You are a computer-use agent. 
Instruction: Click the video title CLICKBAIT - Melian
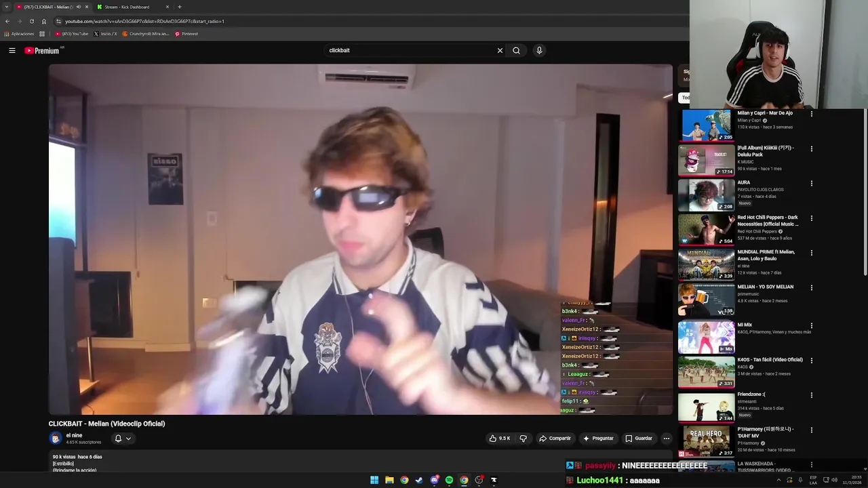(x=106, y=424)
